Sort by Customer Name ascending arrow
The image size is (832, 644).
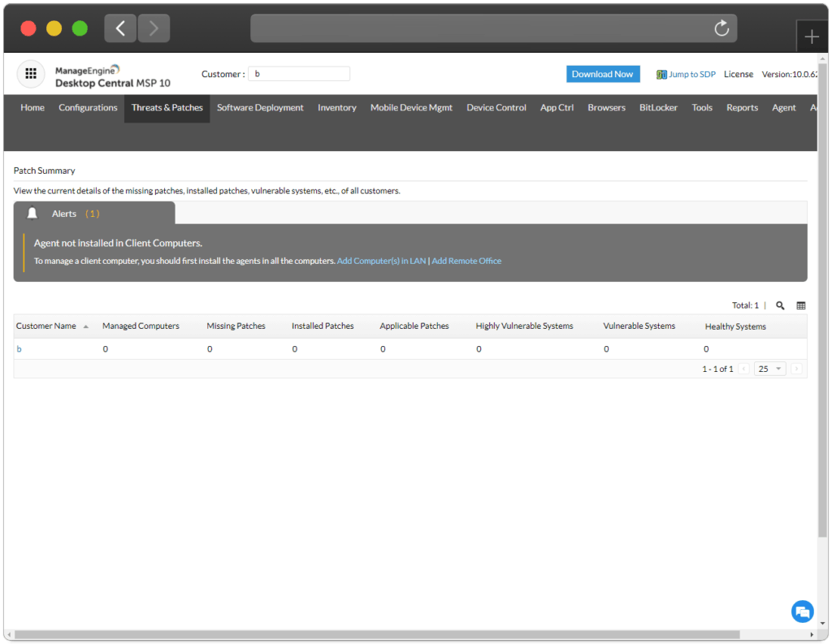pos(86,326)
